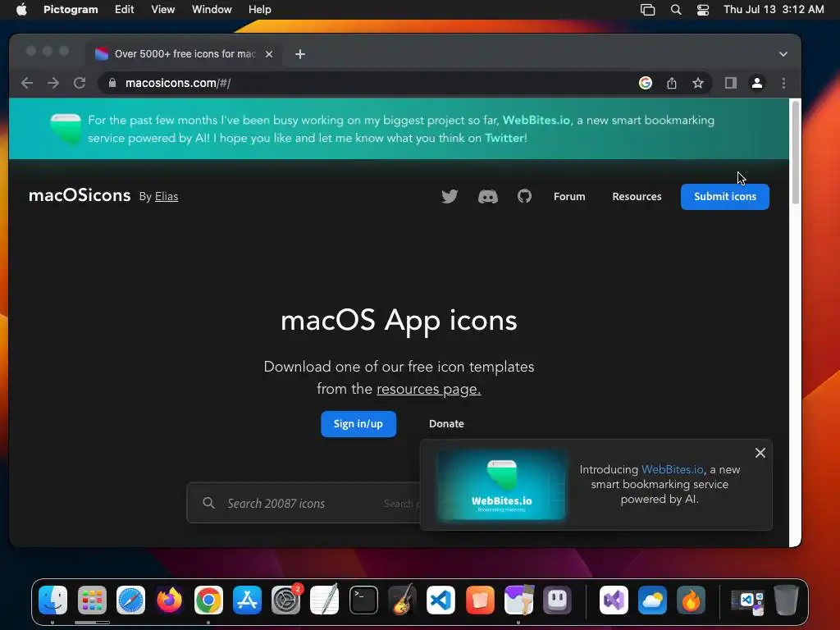Click the Sign in/up button
Screen dimensions: 840x630
click(x=358, y=424)
